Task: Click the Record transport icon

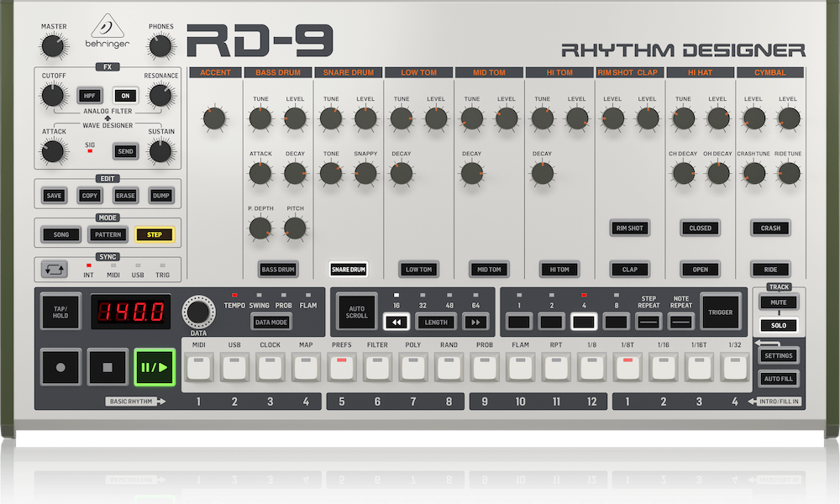Action: (x=60, y=366)
